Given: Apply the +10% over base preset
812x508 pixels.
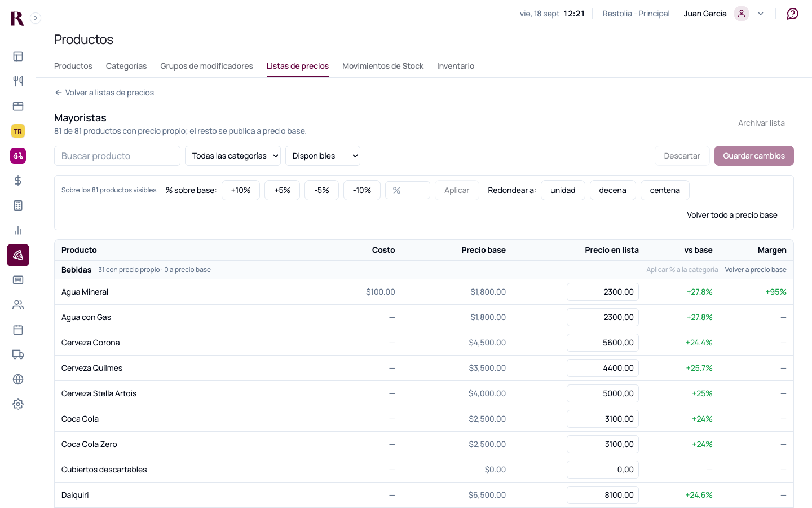Looking at the screenshot, I should pyautogui.click(x=241, y=190).
